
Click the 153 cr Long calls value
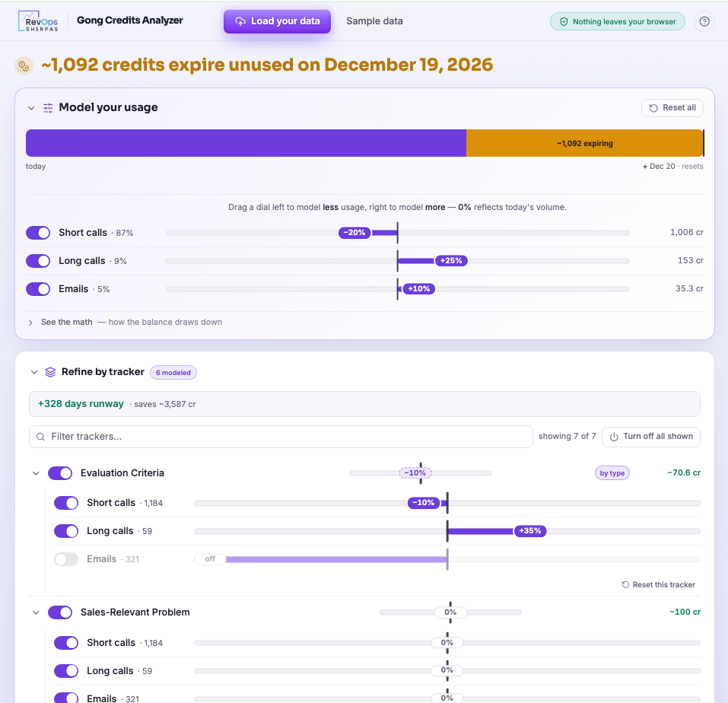690,260
